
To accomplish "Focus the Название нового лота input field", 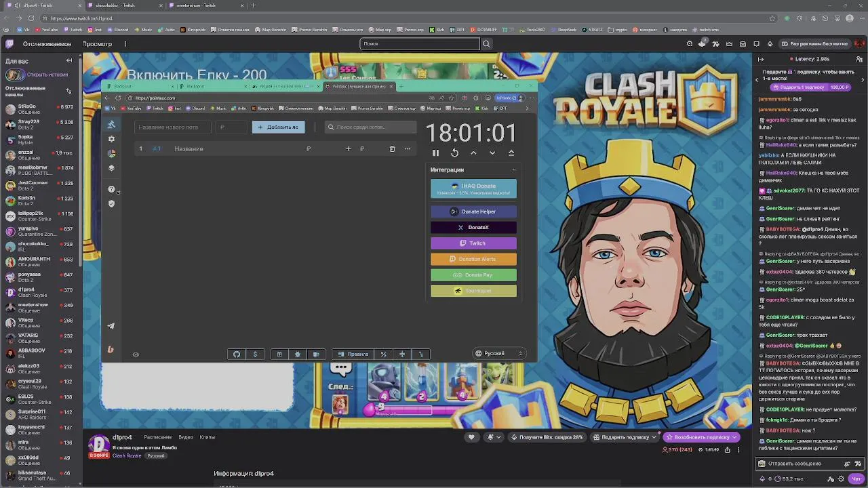I will click(173, 127).
